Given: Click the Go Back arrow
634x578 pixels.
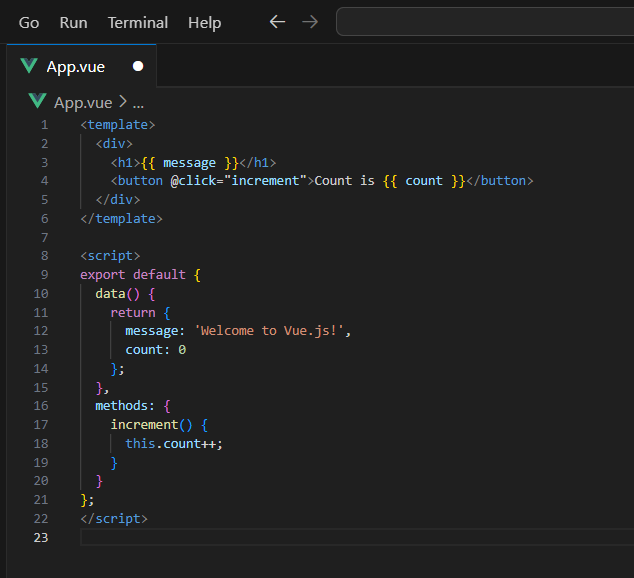Looking at the screenshot, I should tap(277, 22).
